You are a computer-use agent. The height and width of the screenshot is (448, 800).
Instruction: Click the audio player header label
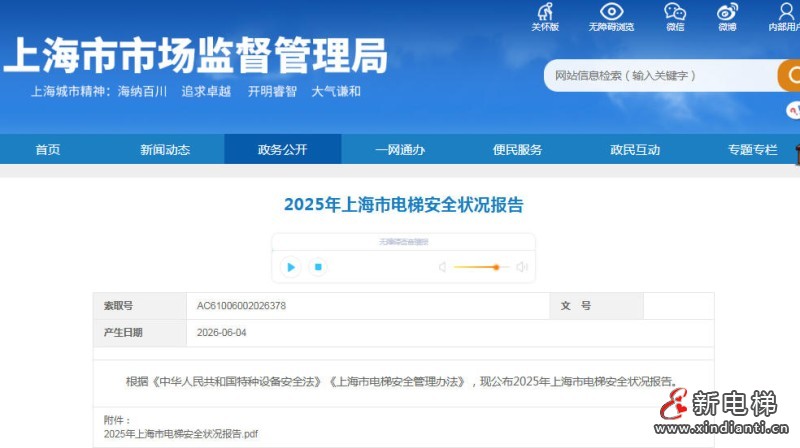[404, 242]
